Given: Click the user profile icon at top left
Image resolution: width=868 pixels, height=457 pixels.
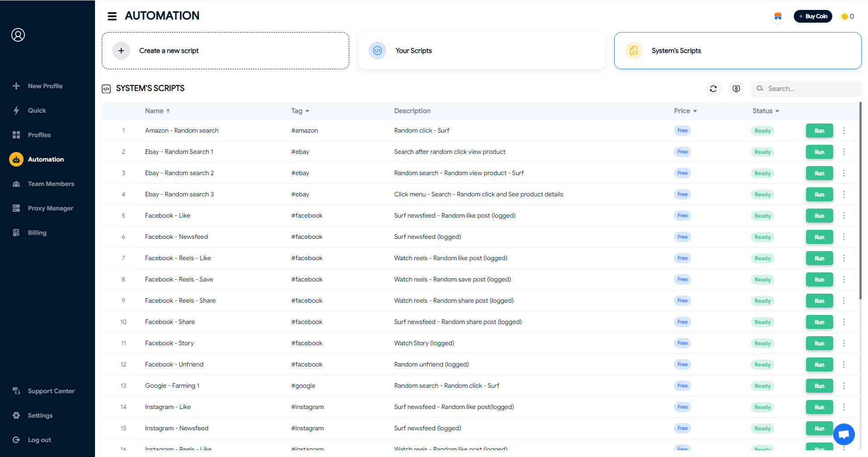Looking at the screenshot, I should point(18,35).
